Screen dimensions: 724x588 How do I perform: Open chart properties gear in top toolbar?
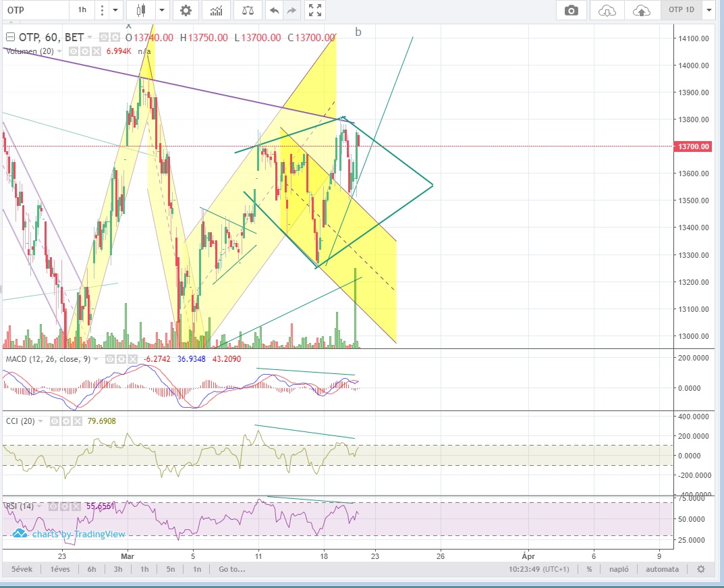tap(186, 10)
